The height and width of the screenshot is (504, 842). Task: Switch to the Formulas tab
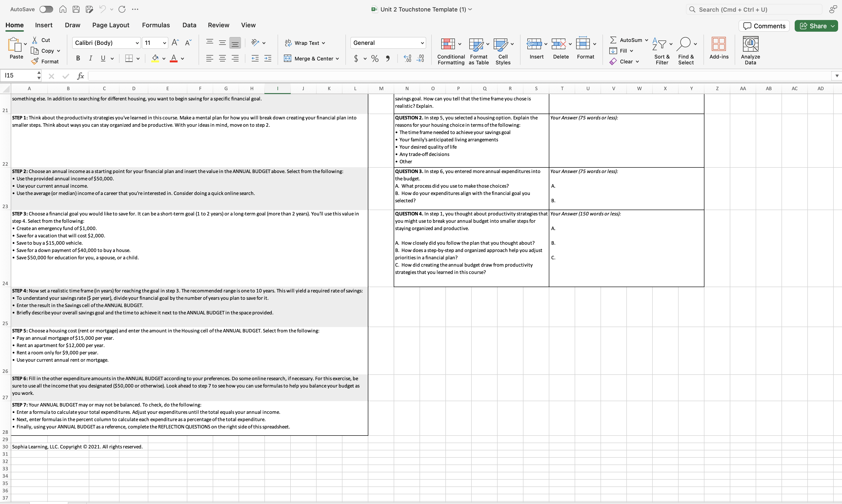(156, 25)
